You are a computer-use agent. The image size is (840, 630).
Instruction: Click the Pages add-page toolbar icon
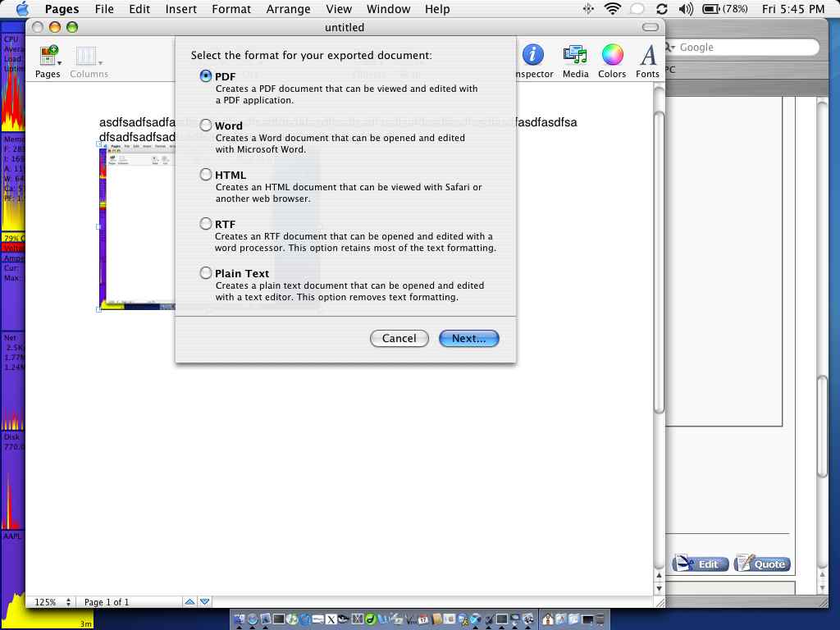point(47,56)
